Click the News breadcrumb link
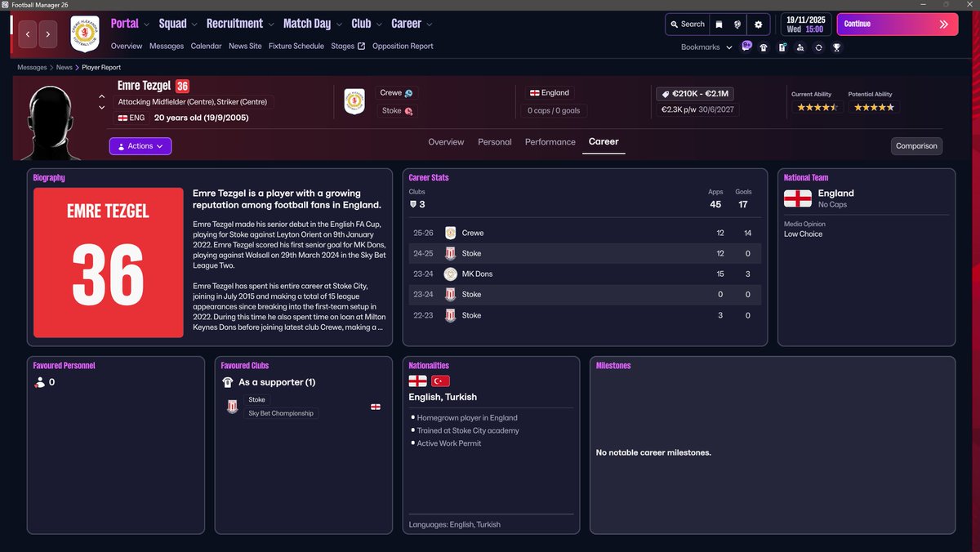This screenshot has height=552, width=980. tap(64, 68)
